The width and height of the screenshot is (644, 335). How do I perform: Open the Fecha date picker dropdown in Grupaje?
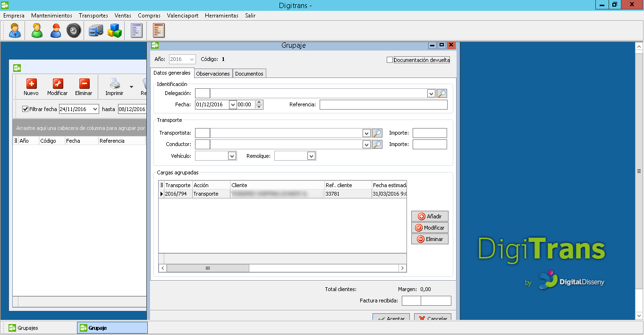click(x=233, y=105)
